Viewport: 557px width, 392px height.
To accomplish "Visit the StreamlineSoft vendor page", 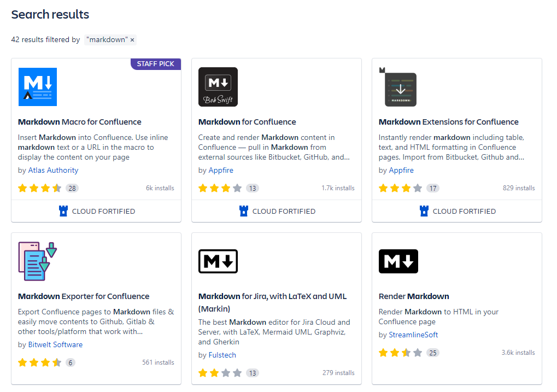I will [x=413, y=335].
